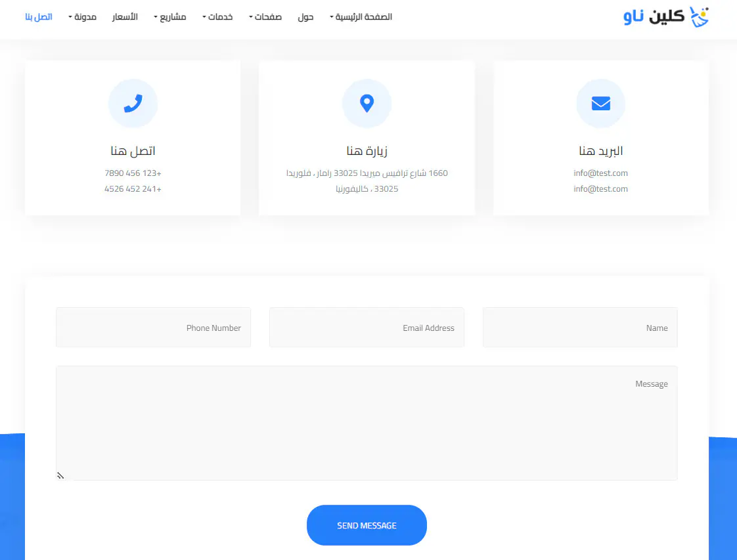Click the map pin location icon
This screenshot has width=737, height=560.
click(367, 104)
